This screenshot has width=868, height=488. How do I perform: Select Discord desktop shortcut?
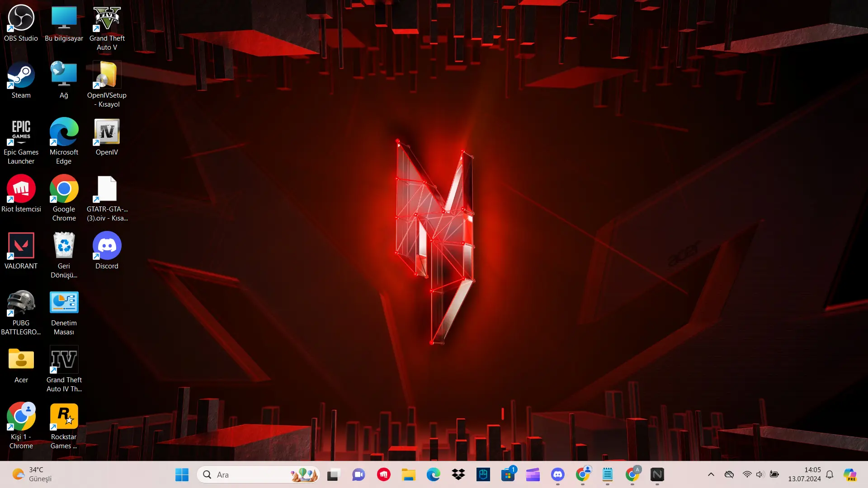107,251
